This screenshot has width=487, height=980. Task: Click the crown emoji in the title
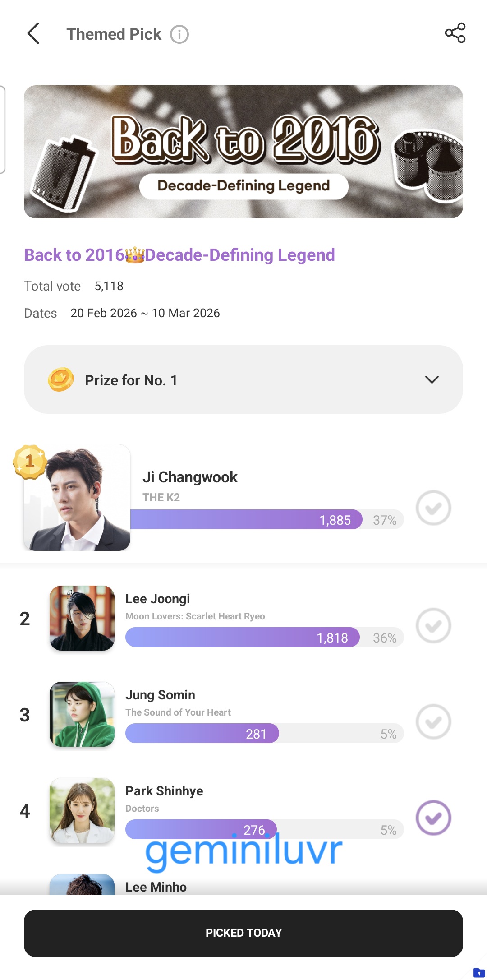(134, 255)
